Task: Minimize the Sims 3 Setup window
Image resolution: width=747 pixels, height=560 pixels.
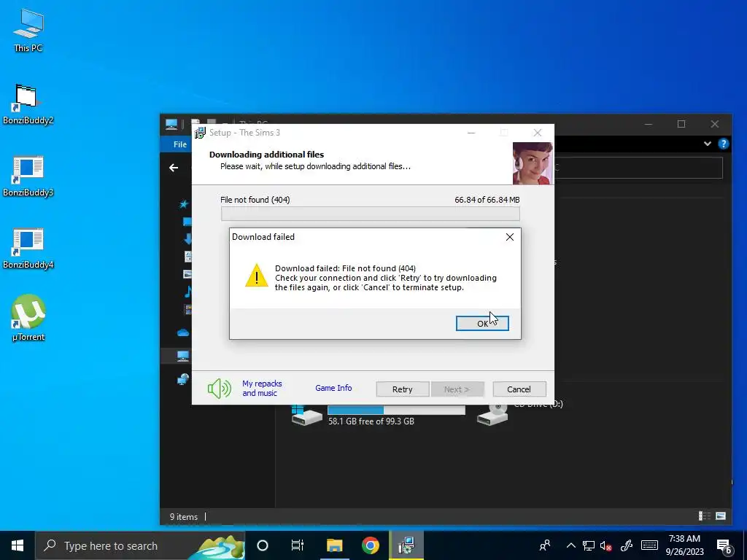Action: (471, 133)
